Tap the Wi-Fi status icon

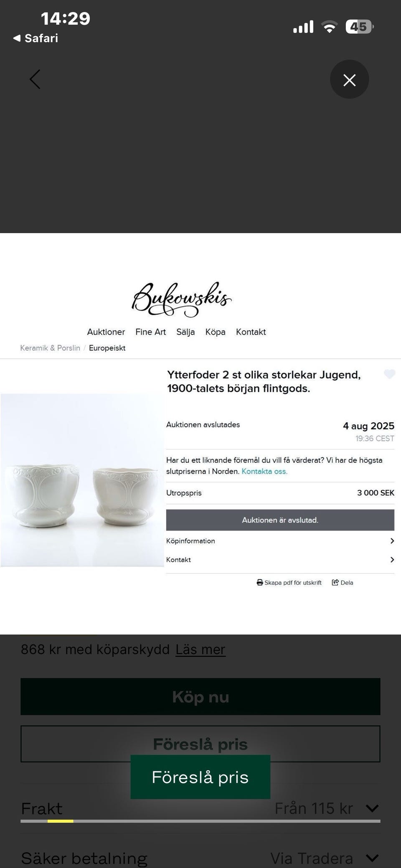click(x=330, y=27)
